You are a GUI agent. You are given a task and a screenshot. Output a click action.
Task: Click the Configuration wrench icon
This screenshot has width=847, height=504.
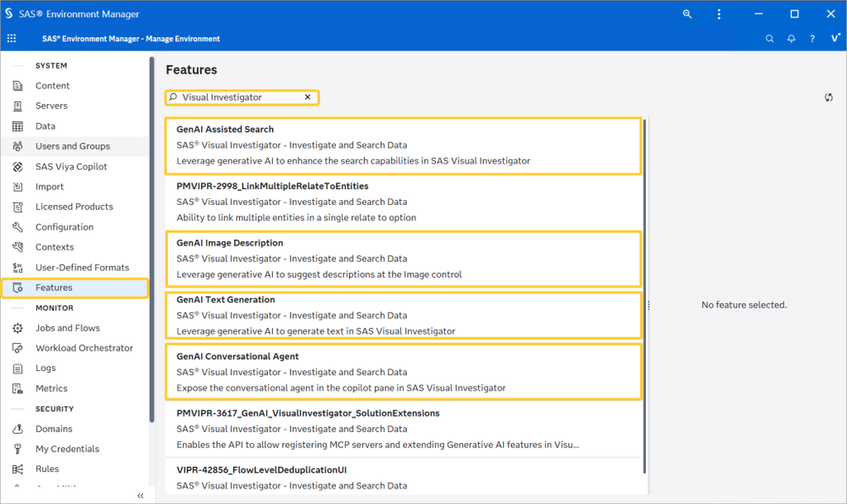point(18,227)
